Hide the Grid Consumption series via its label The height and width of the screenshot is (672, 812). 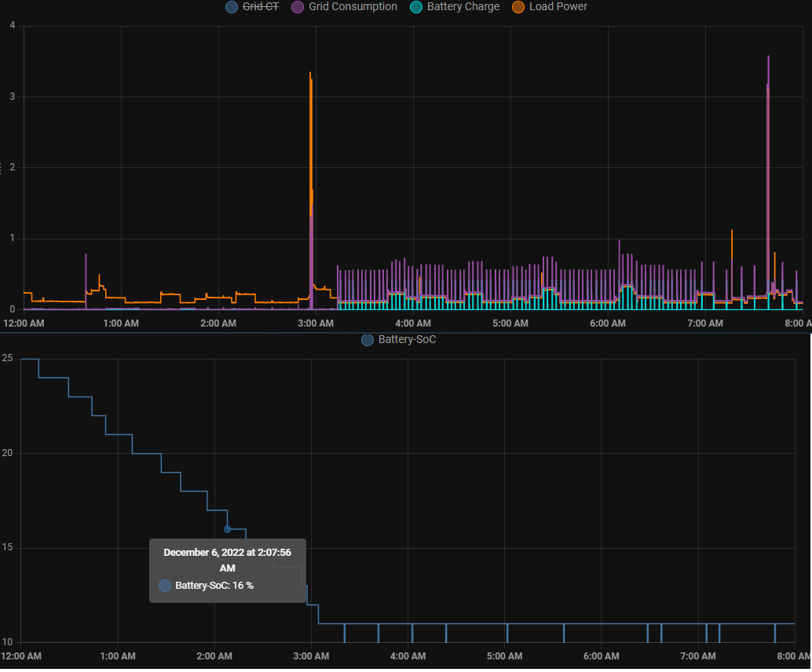pyautogui.click(x=353, y=7)
